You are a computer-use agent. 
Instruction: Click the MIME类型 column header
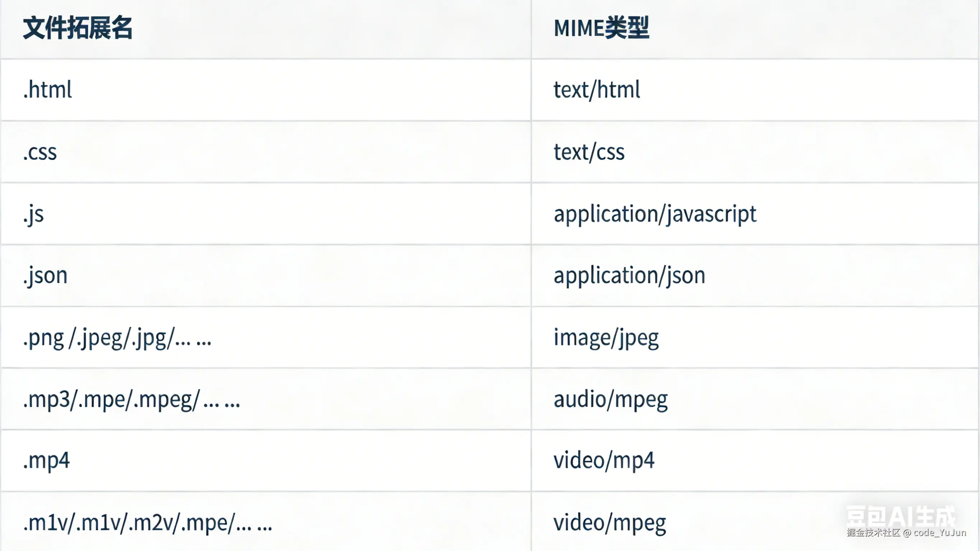click(601, 28)
